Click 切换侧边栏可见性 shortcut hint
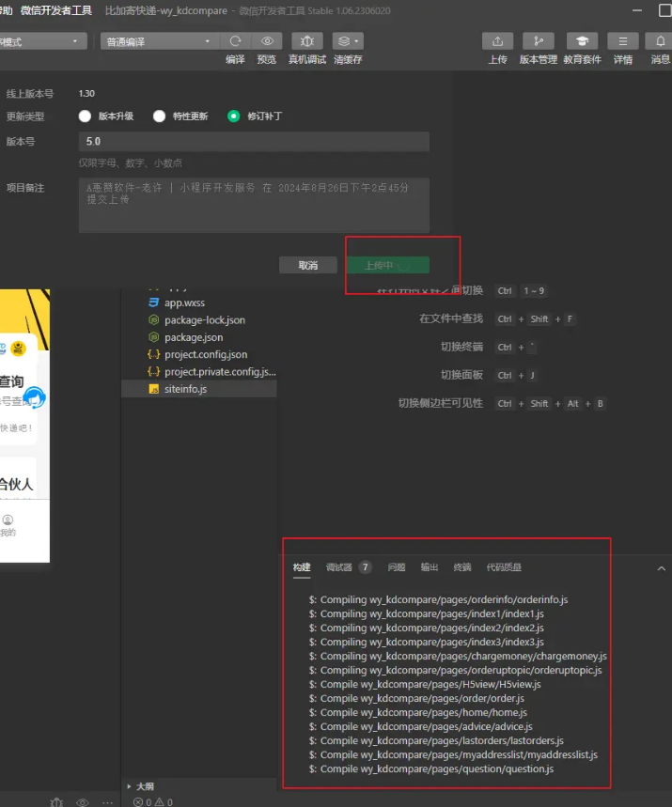Viewport: 672px width, 807px height. (x=440, y=404)
